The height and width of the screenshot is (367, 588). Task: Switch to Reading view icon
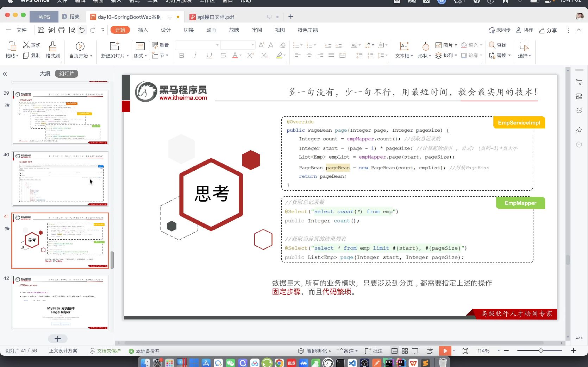pyautogui.click(x=415, y=351)
